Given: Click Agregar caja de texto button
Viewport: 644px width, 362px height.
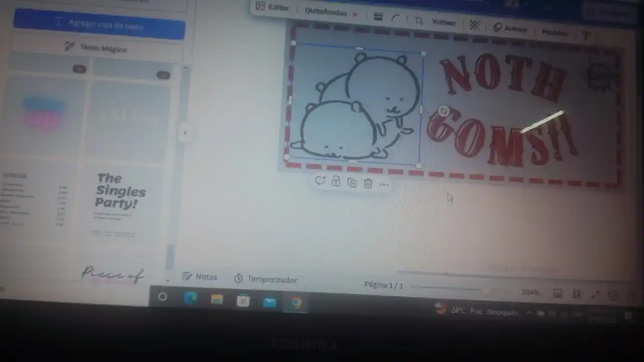Looking at the screenshot, I should coord(99,24).
